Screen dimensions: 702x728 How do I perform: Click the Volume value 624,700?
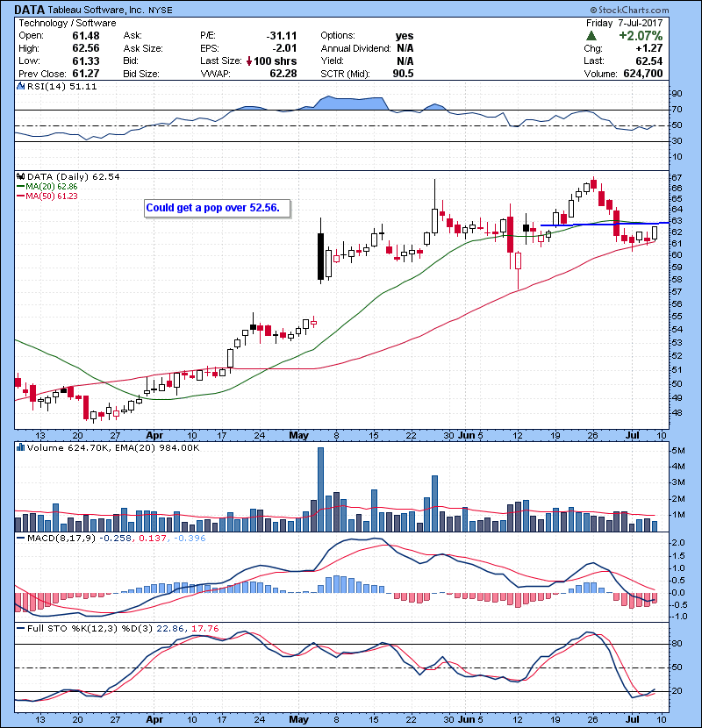click(643, 74)
